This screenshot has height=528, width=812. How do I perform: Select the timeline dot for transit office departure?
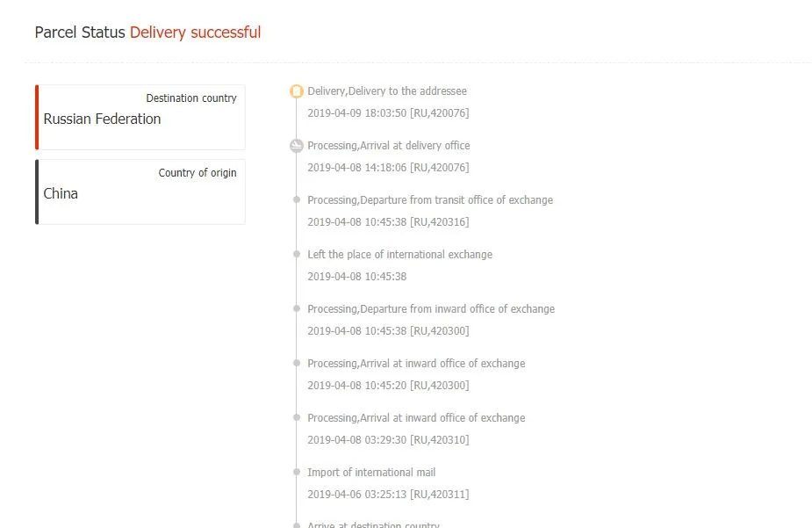click(296, 199)
